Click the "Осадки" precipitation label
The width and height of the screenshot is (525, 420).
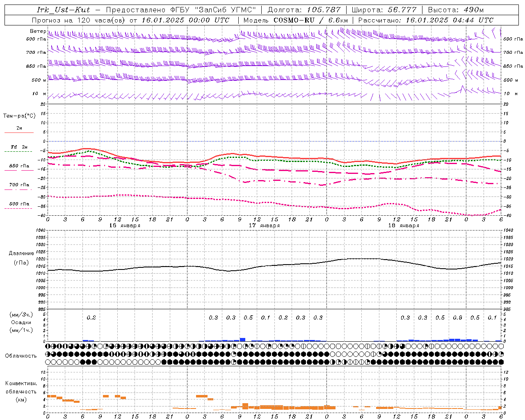point(21,322)
